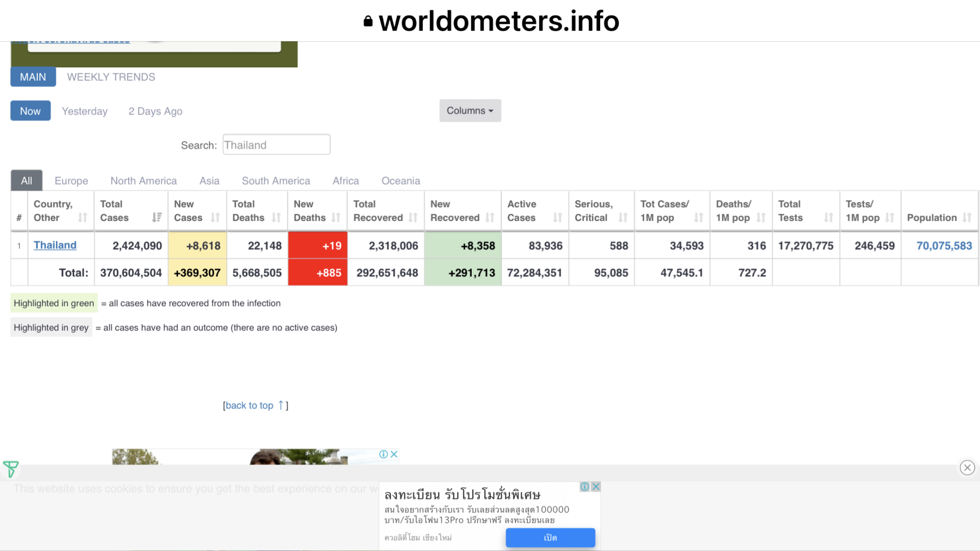The height and width of the screenshot is (551, 980).
Task: Open ad info on image banner
Action: [384, 454]
